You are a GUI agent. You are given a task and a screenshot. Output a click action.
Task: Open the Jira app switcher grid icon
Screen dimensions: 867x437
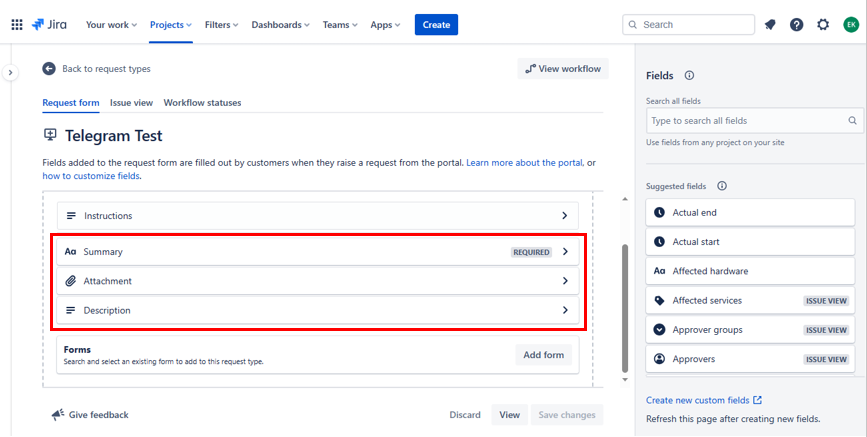(x=17, y=24)
